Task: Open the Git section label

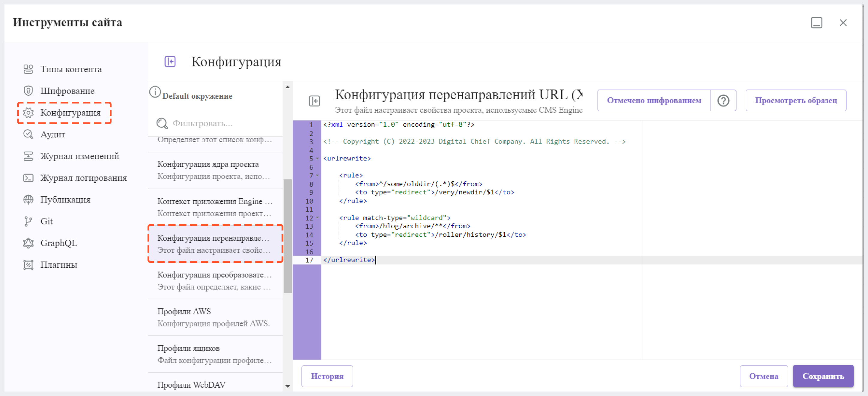Action: (46, 221)
